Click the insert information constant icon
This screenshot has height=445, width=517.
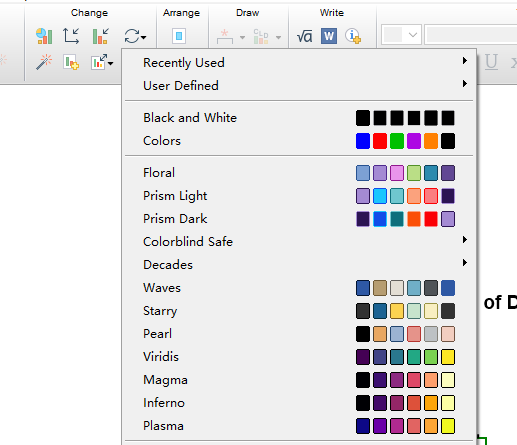pos(353,36)
